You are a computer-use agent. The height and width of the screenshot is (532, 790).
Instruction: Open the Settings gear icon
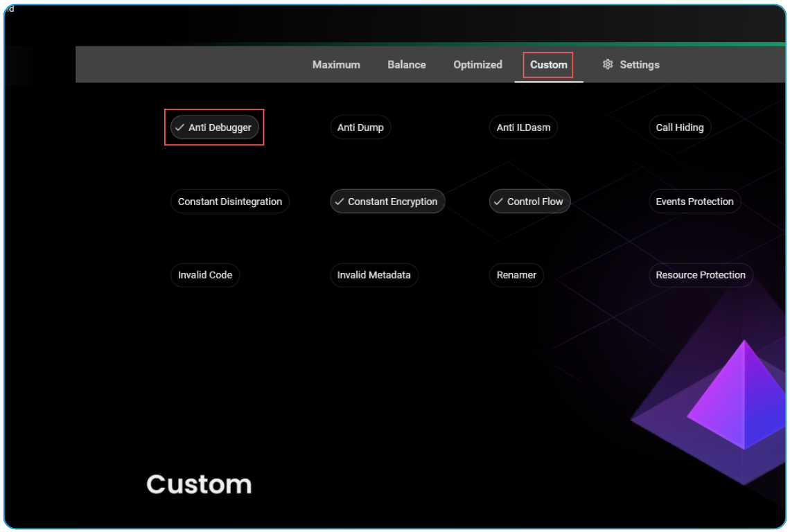click(x=608, y=64)
